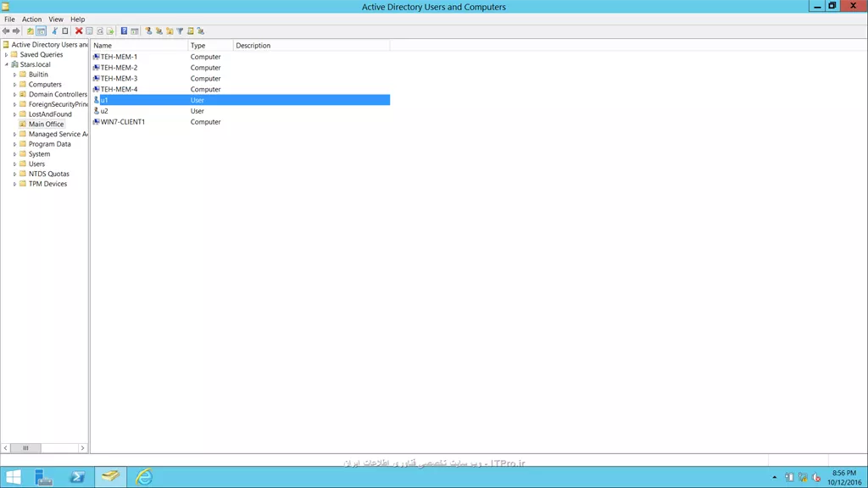Open Help via the blue question mark icon
The height and width of the screenshot is (488, 868).
point(124,31)
